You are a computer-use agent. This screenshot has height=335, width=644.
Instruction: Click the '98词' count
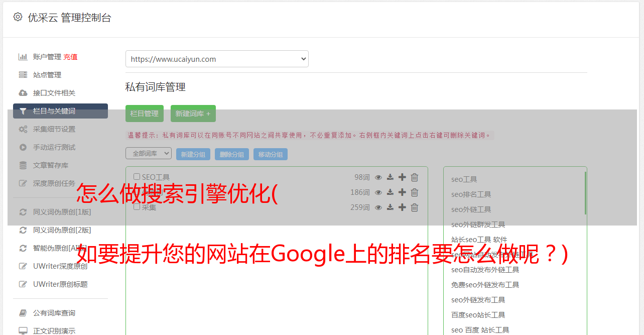tap(362, 177)
